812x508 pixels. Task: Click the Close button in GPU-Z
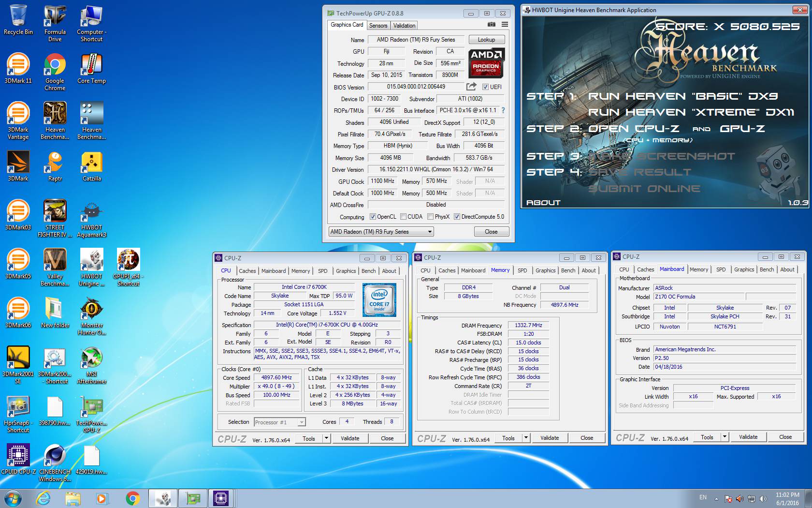pyautogui.click(x=491, y=232)
